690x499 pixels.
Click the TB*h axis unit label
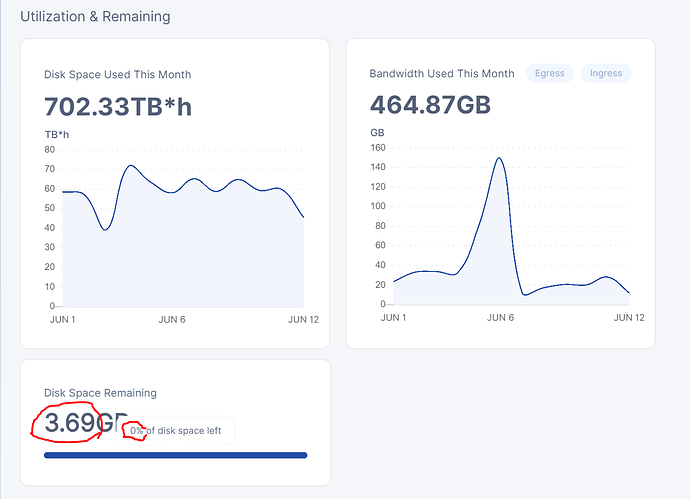[57, 134]
